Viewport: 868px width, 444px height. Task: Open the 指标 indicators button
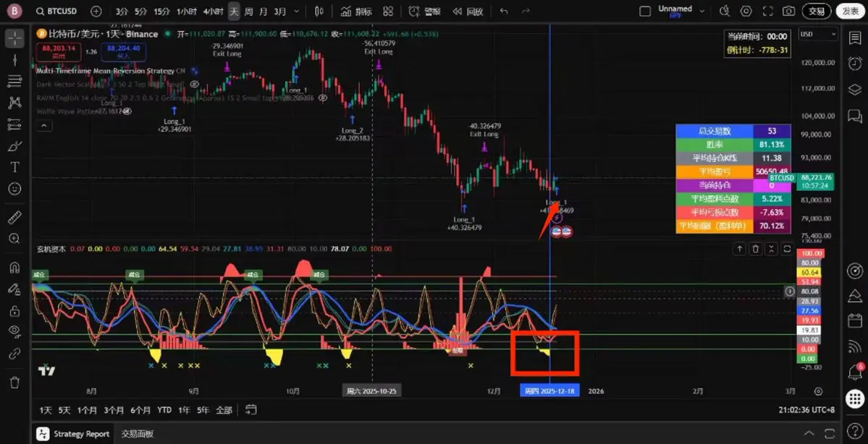[356, 11]
